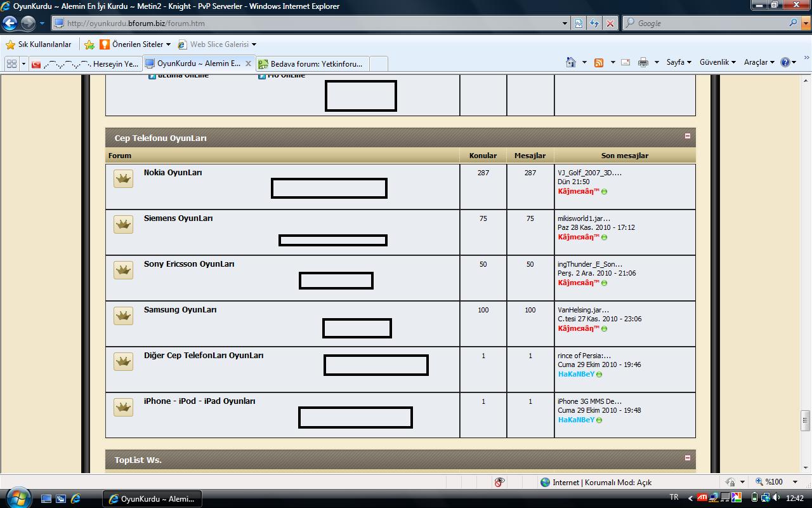
Task: Click popup blocker icon in status bar
Action: pos(499,482)
